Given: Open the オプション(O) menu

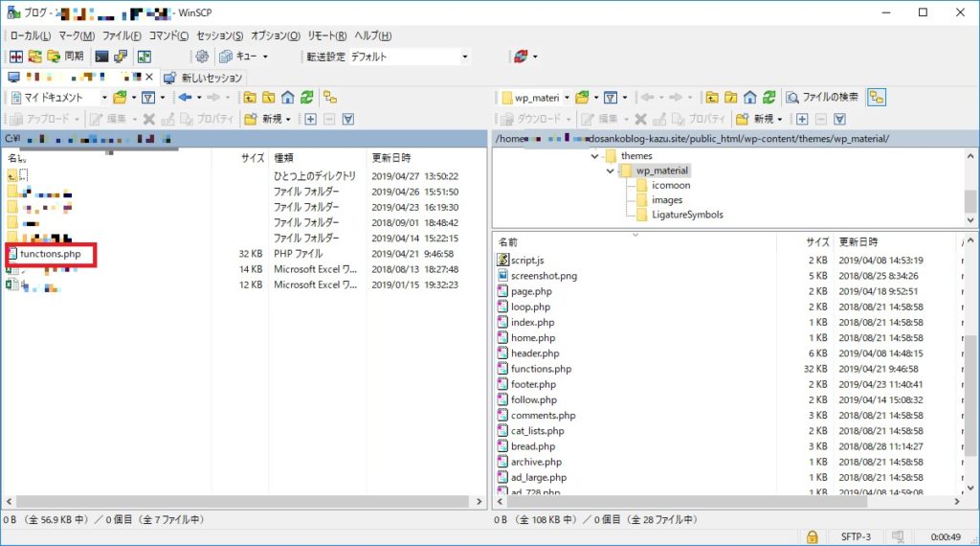Looking at the screenshot, I should click(275, 35).
